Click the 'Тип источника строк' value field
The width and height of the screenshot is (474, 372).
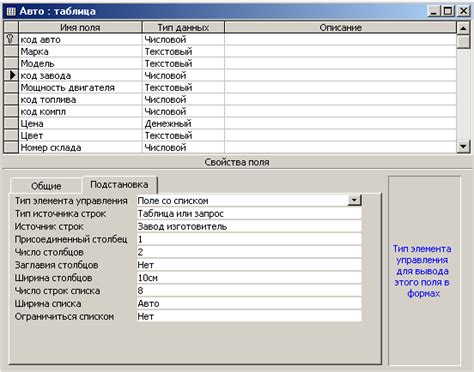[x=249, y=213]
